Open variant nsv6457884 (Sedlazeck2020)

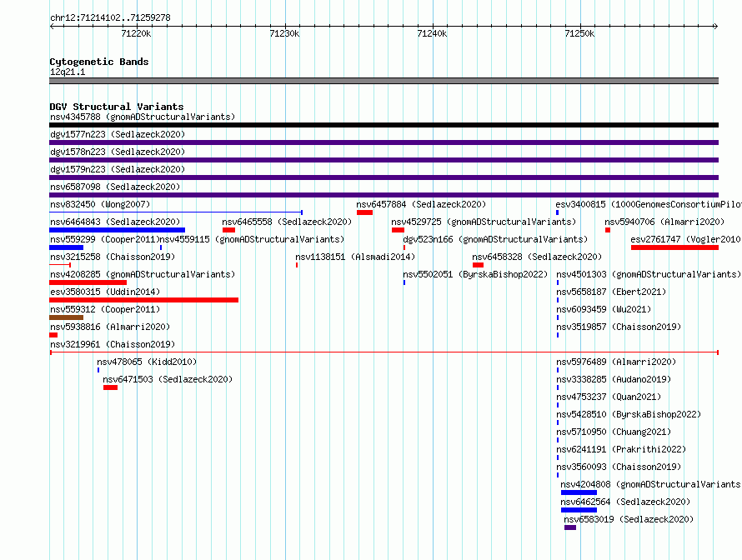click(421, 204)
